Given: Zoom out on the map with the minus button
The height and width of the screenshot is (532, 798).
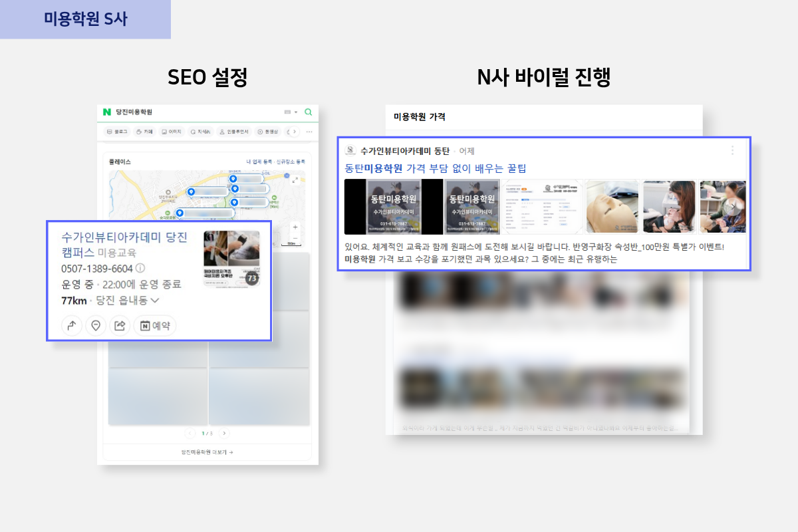Looking at the screenshot, I should click(x=295, y=237).
